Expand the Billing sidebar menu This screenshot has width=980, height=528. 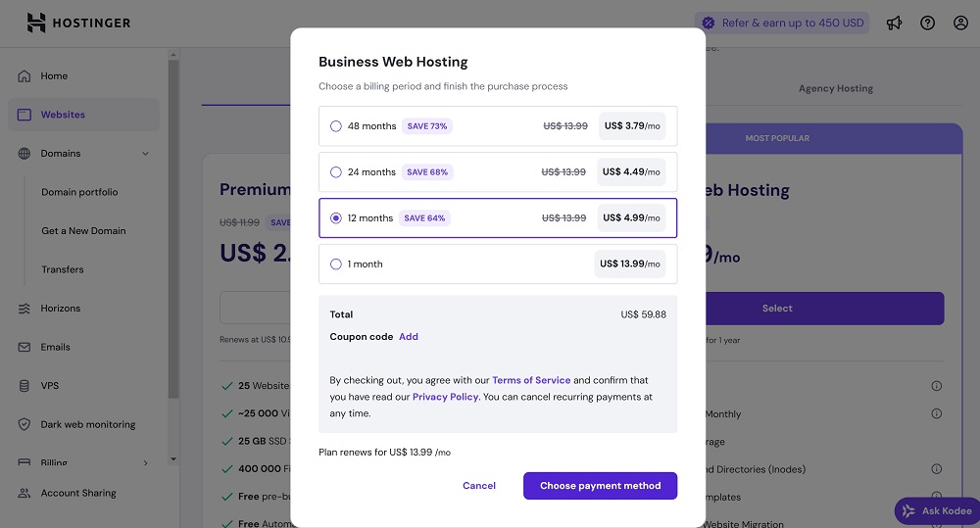pyautogui.click(x=146, y=462)
